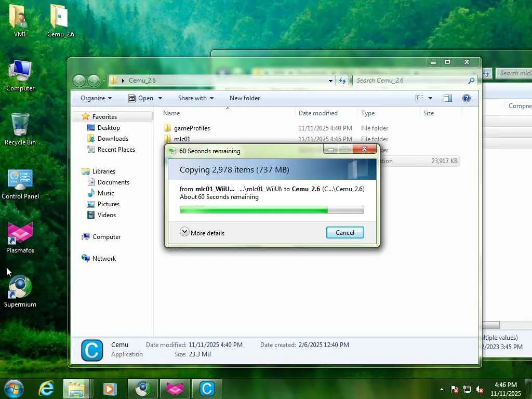Image resolution: width=532 pixels, height=399 pixels.
Task: Click the search magnifier icon in Cemu_2.6 search
Action: click(x=471, y=81)
